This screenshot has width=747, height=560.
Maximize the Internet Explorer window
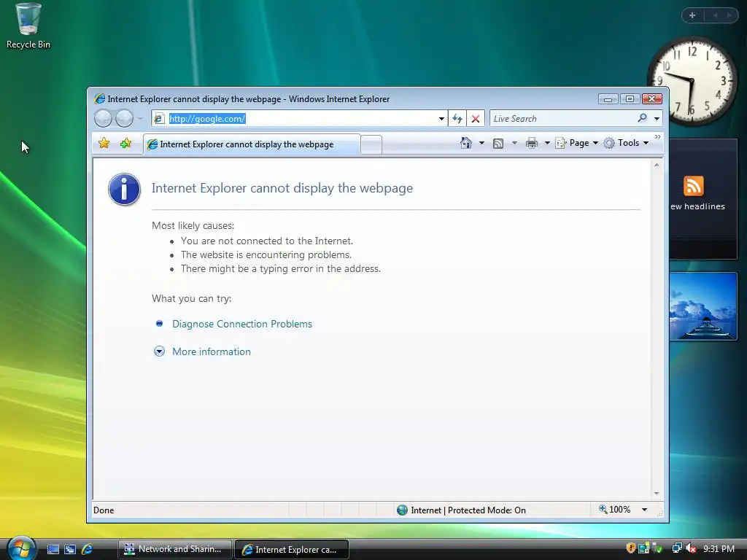tap(630, 98)
